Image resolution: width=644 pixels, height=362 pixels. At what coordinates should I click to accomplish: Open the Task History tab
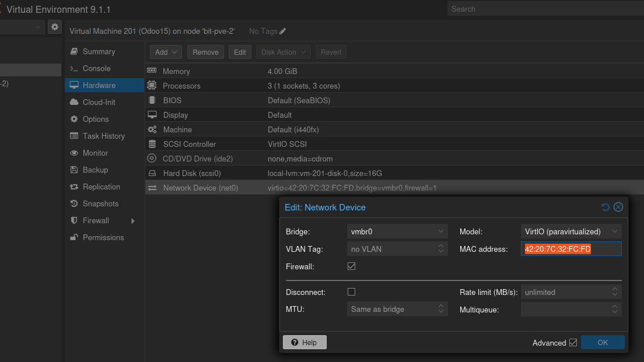(103, 136)
